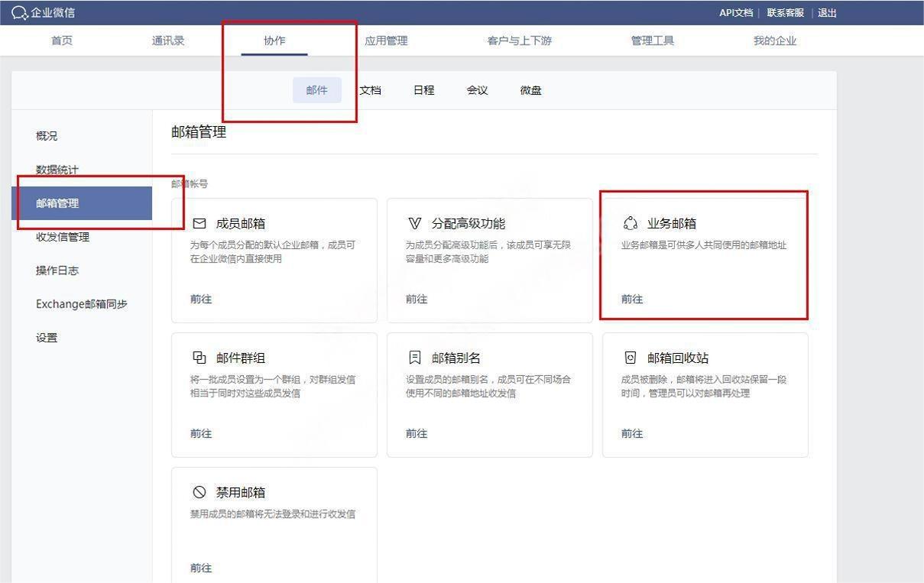The height and width of the screenshot is (583, 924).
Task: Click the 分配高级功能 card title
Action: point(468,224)
